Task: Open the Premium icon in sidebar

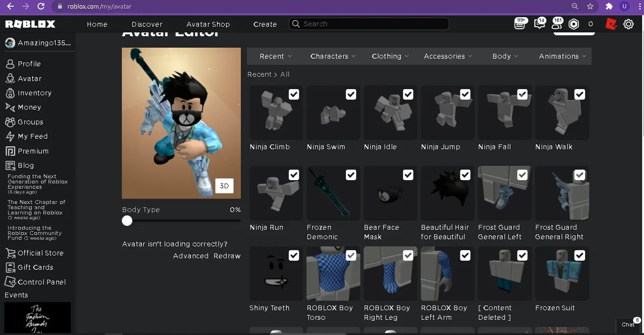Action: tap(10, 151)
